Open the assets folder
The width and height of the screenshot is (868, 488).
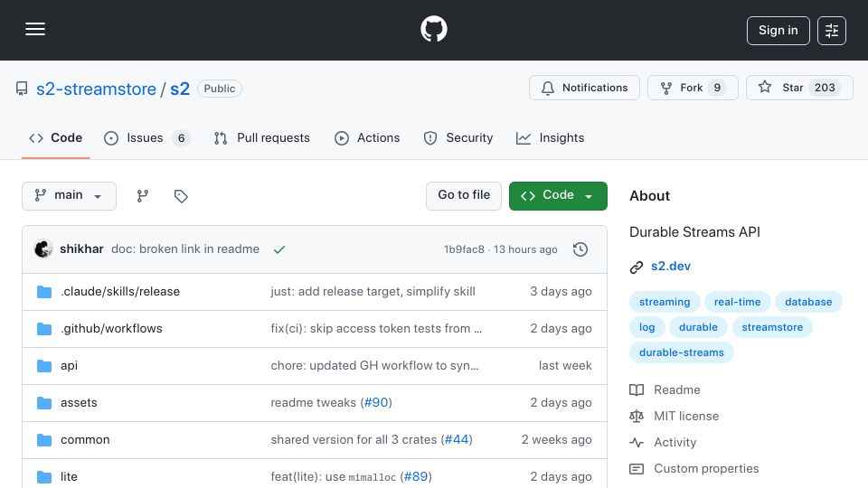click(79, 403)
